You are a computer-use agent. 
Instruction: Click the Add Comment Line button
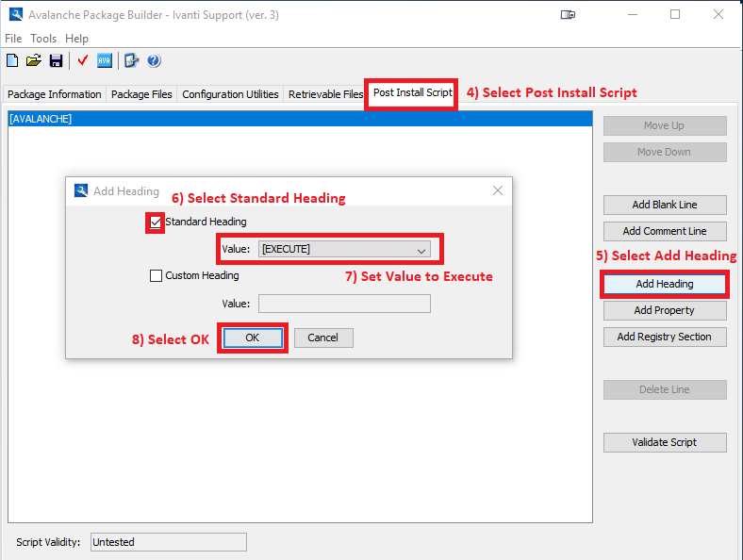pos(665,231)
